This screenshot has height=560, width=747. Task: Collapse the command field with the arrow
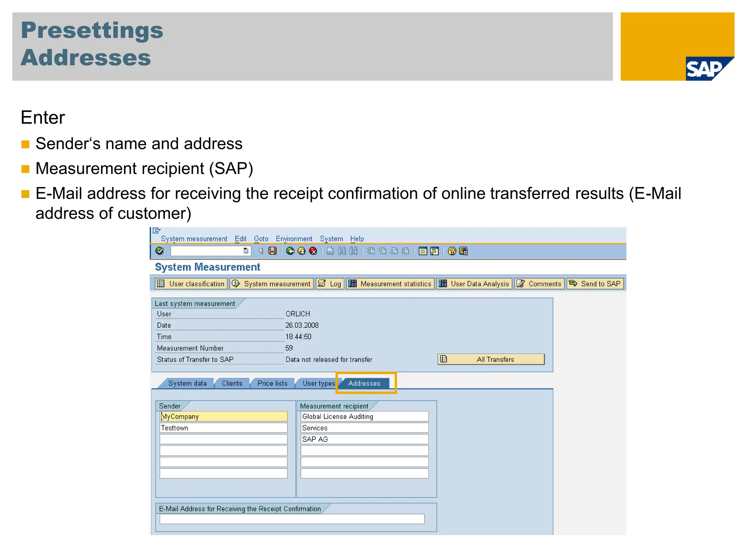[261, 251]
